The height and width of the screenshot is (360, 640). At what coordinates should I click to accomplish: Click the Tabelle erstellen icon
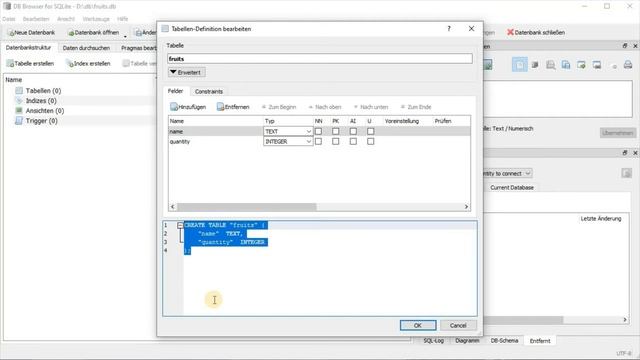point(10,64)
